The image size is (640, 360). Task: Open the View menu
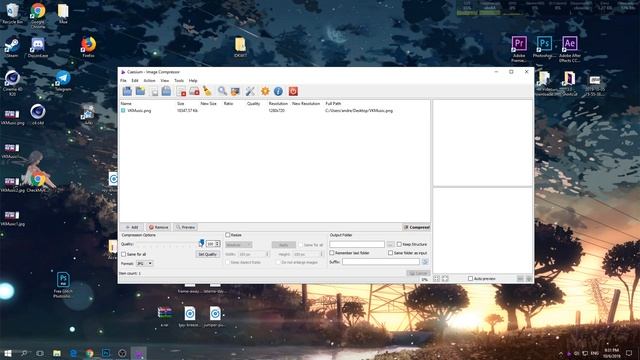tap(165, 81)
